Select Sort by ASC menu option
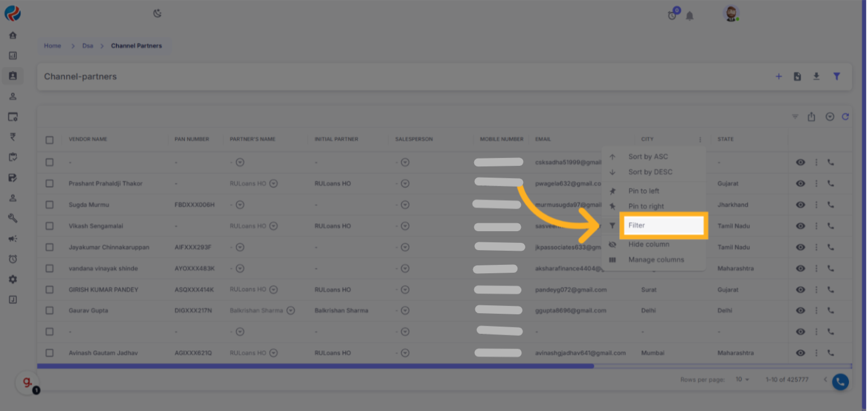 (x=648, y=157)
